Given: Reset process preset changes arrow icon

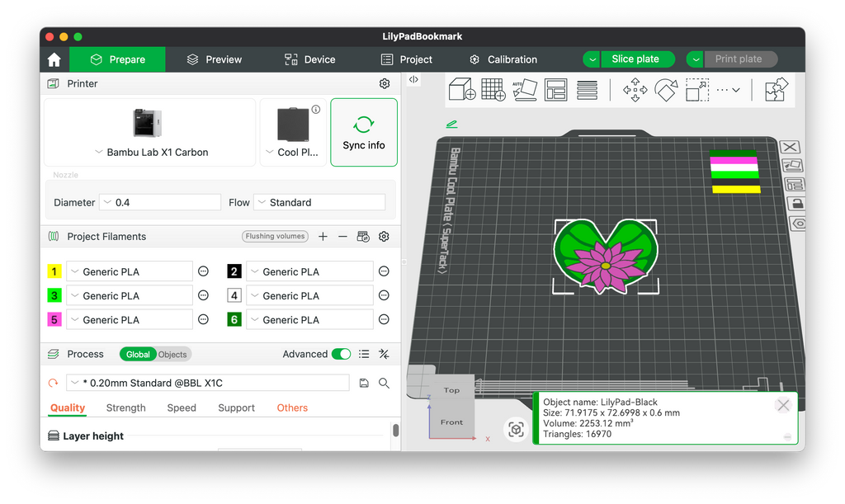Looking at the screenshot, I should click(54, 383).
